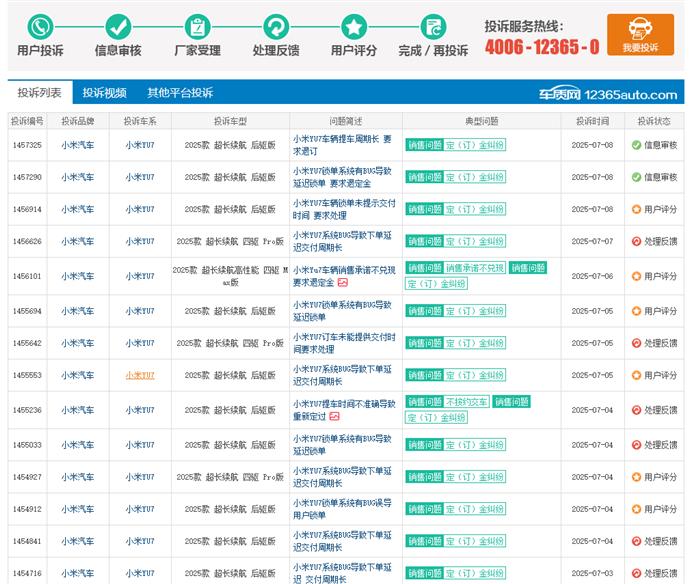This screenshot has height=584, width=700.
Task: Open complaint '小米YU7车辆提车周期长 要求退订'
Action: click(342, 145)
